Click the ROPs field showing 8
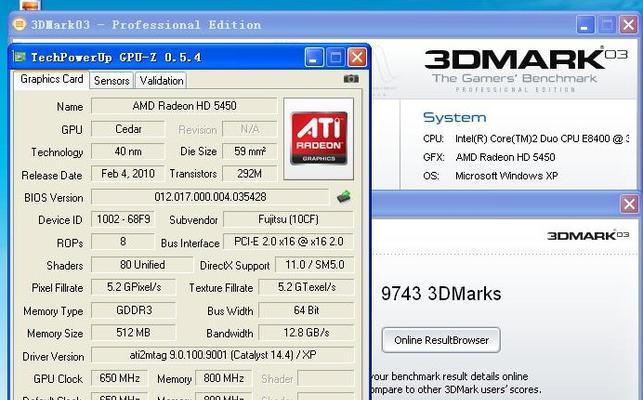The height and width of the screenshot is (400, 643). (x=123, y=242)
